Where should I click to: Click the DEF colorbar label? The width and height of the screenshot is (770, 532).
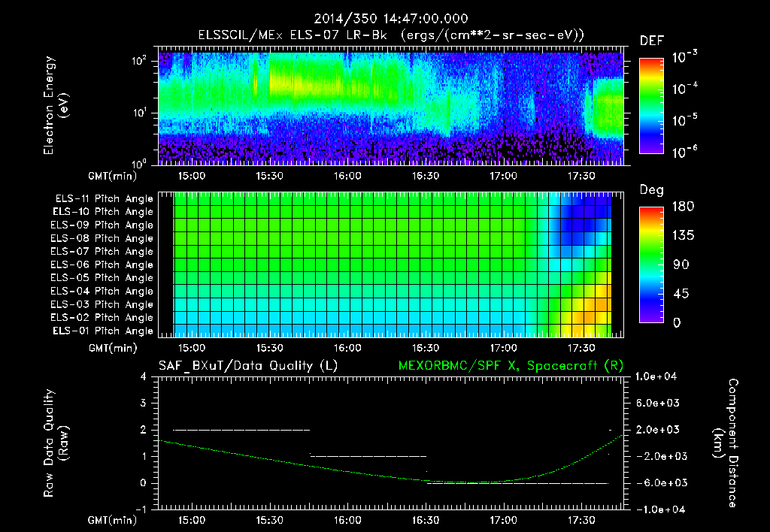coord(652,41)
